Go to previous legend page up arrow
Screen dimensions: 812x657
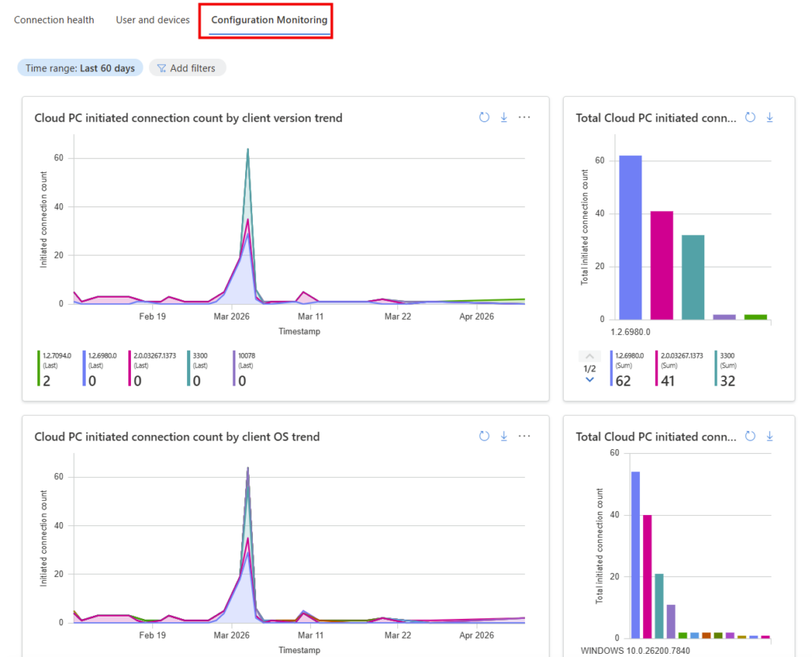tap(589, 356)
